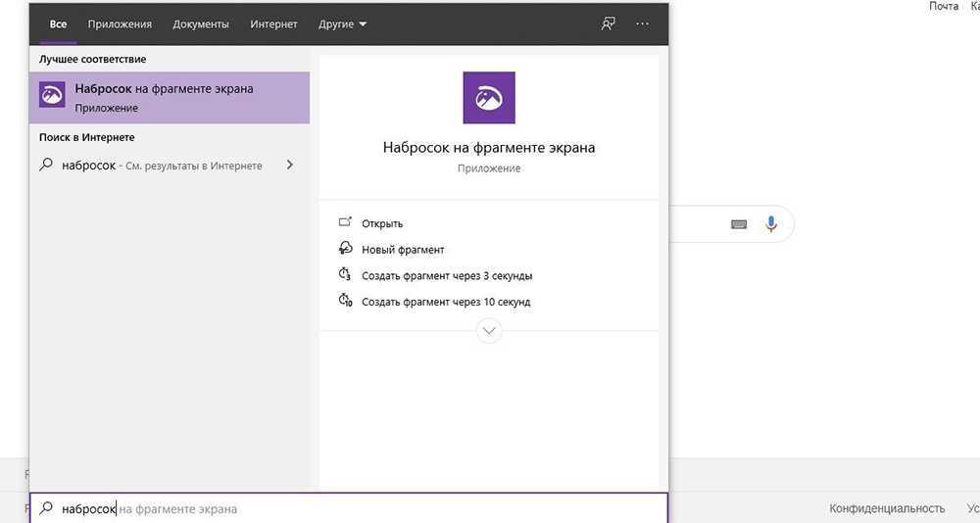
Task: Click the large purple app tile in preview
Action: click(x=488, y=97)
